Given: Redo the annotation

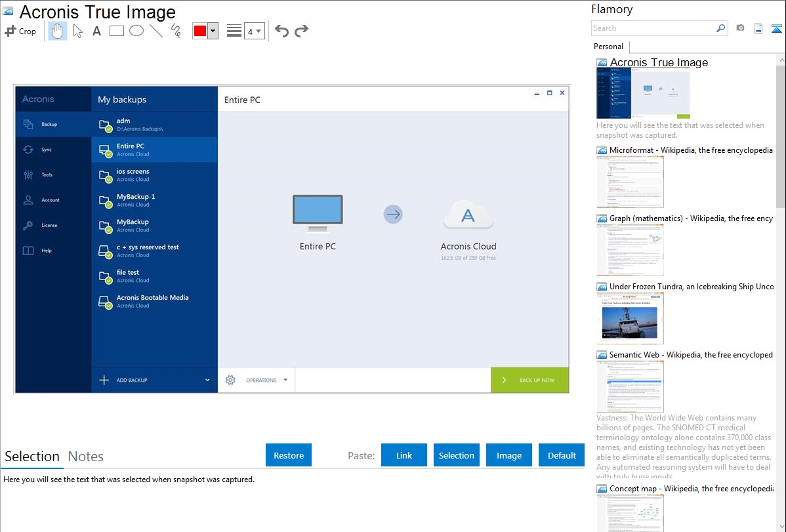Looking at the screenshot, I should pos(301,31).
